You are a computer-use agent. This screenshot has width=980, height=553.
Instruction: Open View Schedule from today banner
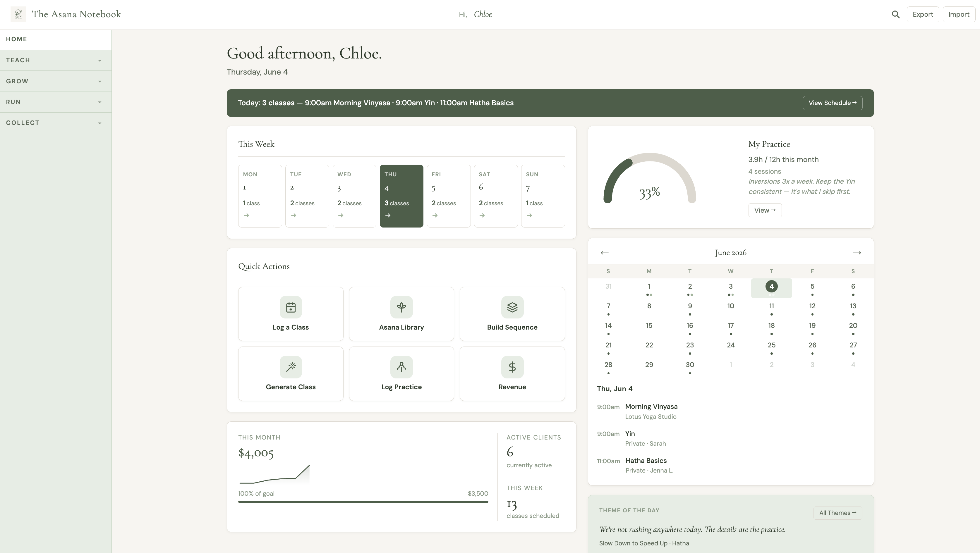coord(833,103)
